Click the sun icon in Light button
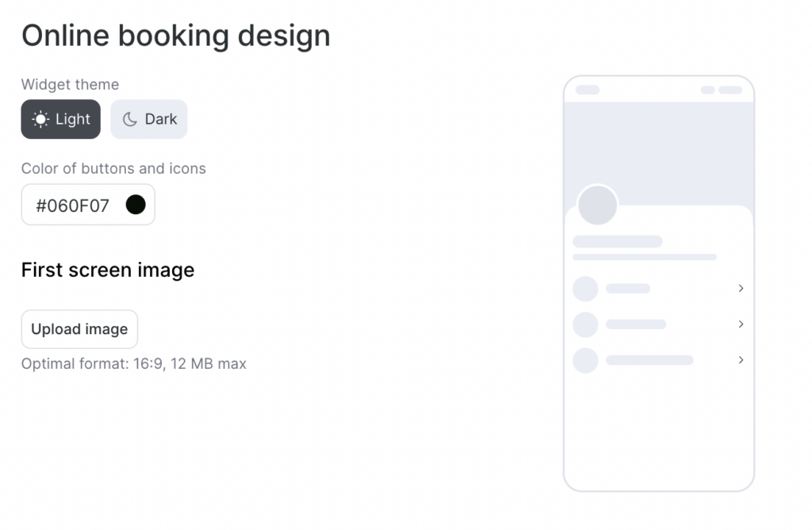The image size is (812, 530). (x=40, y=119)
